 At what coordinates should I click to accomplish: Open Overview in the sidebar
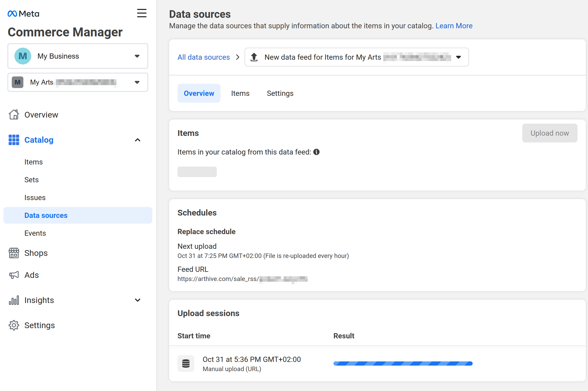41,114
